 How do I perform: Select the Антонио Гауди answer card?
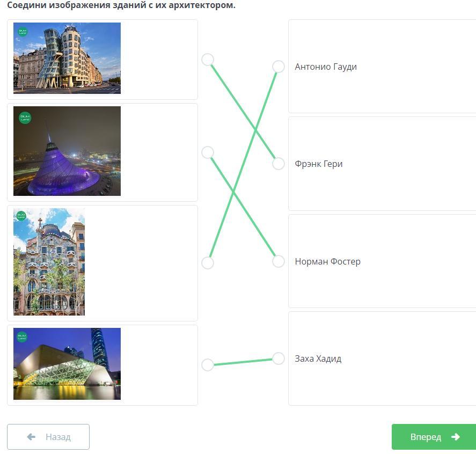[x=382, y=67]
